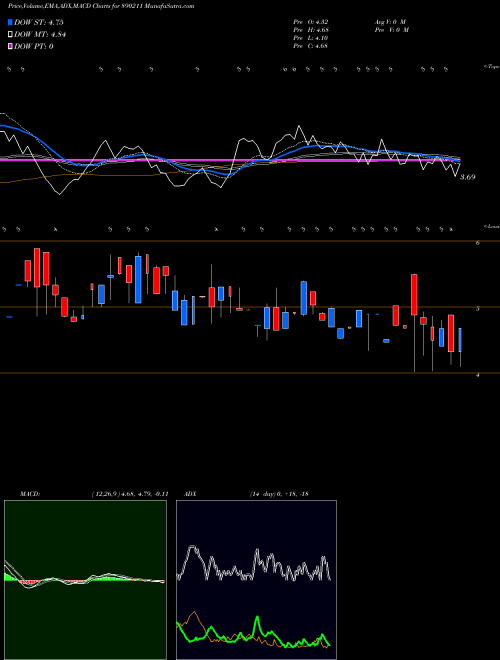Click the 'ADX' panel heading
Viewport: 500px width, 660px height.
pos(190,494)
